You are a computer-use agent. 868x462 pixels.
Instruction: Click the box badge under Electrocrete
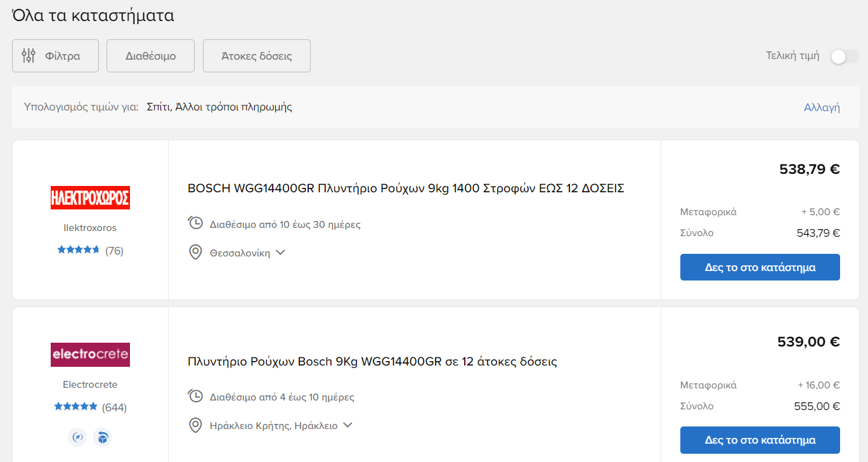point(102,437)
